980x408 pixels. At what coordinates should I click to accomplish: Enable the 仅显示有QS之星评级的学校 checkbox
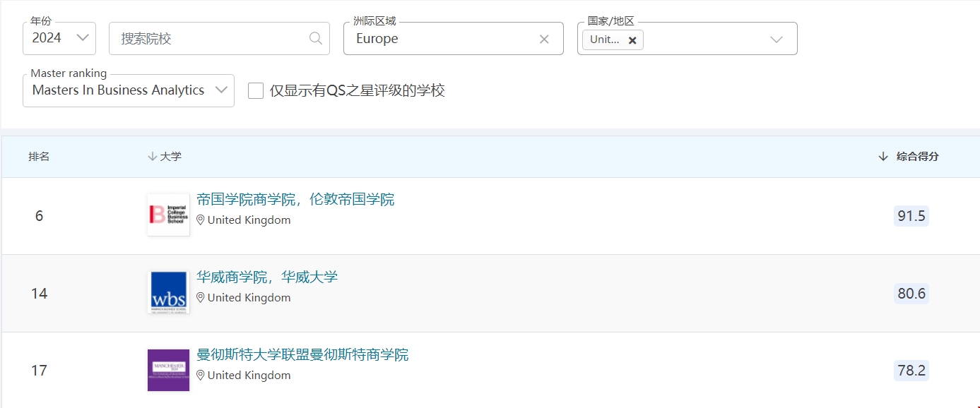[x=256, y=90]
